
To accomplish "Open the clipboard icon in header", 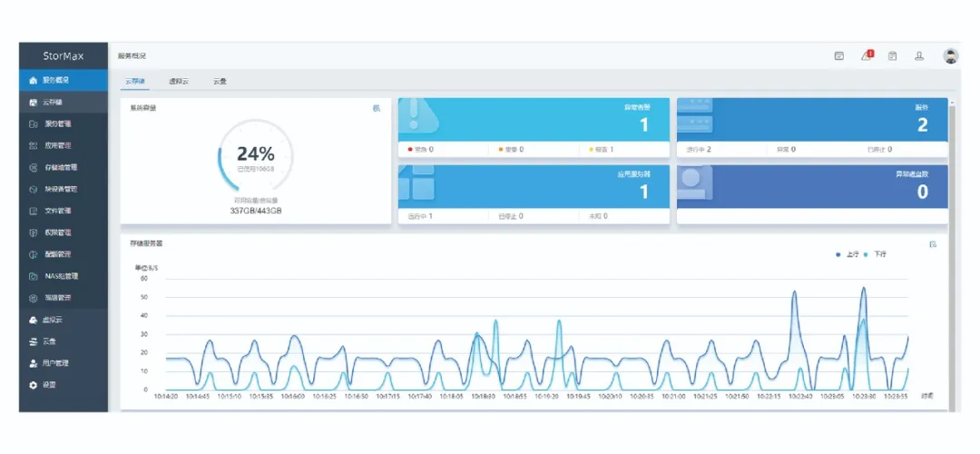I will coord(892,56).
